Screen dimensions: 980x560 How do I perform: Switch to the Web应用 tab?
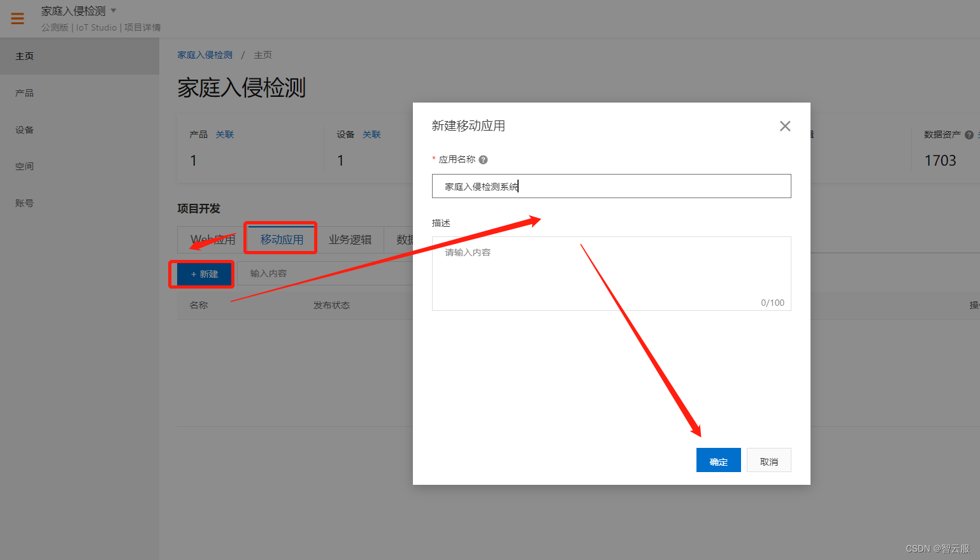point(213,240)
